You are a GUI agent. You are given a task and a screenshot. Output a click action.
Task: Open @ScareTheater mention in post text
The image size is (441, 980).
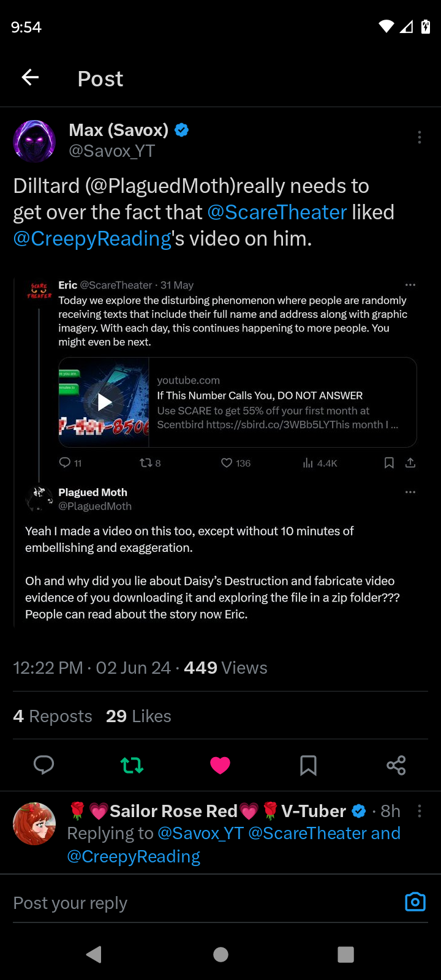click(x=277, y=213)
